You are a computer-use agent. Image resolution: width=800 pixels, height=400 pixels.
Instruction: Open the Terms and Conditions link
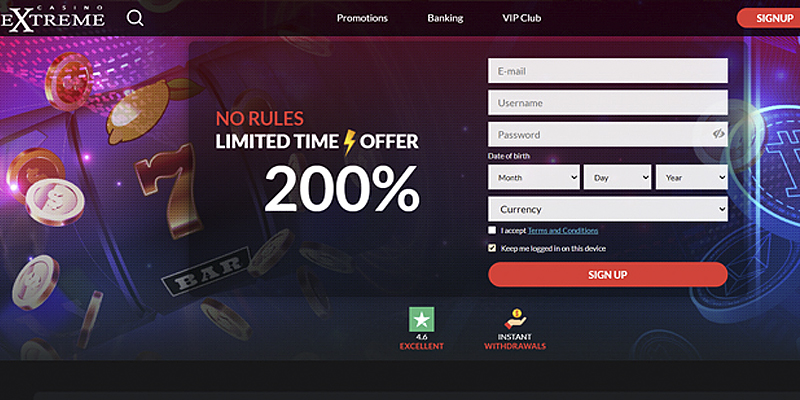click(563, 231)
